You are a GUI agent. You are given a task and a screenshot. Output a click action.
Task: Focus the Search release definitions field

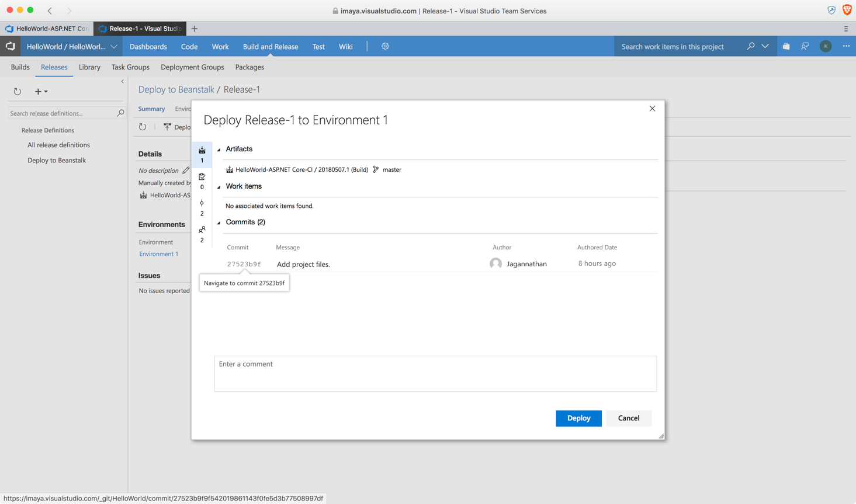click(x=62, y=113)
